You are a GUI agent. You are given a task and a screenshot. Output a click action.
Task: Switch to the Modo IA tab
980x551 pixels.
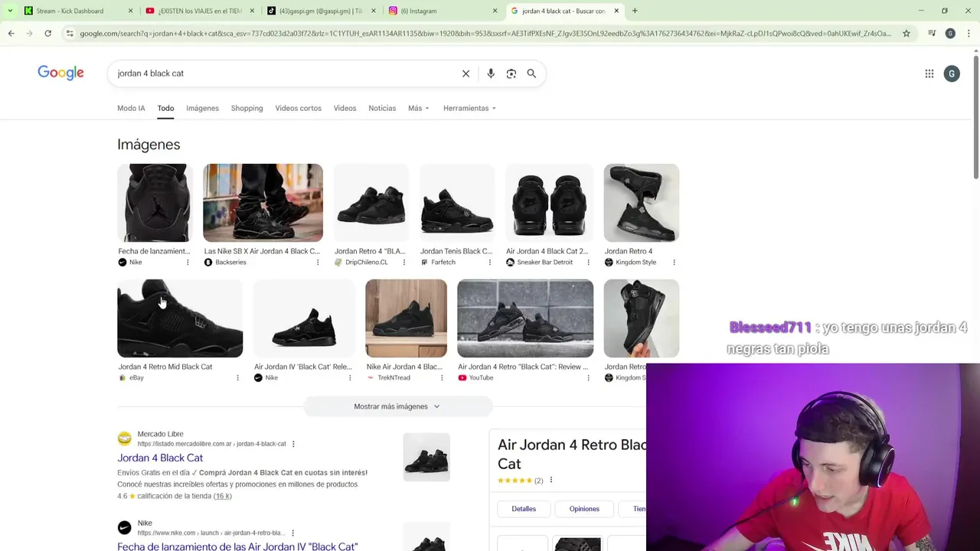tap(131, 108)
